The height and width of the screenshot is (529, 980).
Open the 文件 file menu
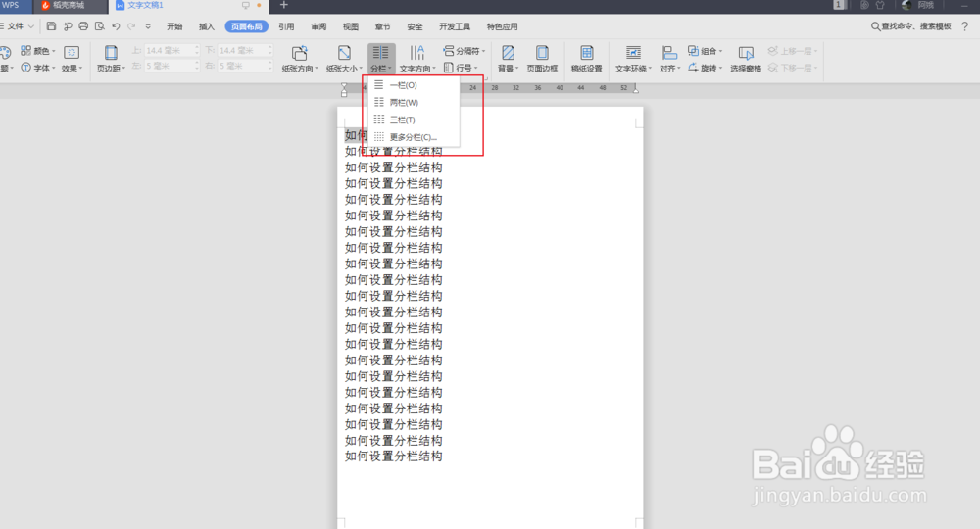click(17, 26)
